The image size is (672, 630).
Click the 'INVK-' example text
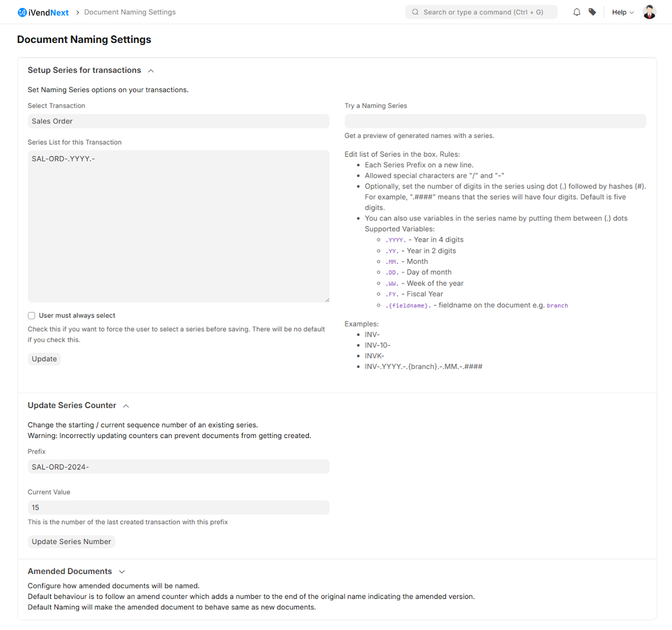(x=374, y=356)
